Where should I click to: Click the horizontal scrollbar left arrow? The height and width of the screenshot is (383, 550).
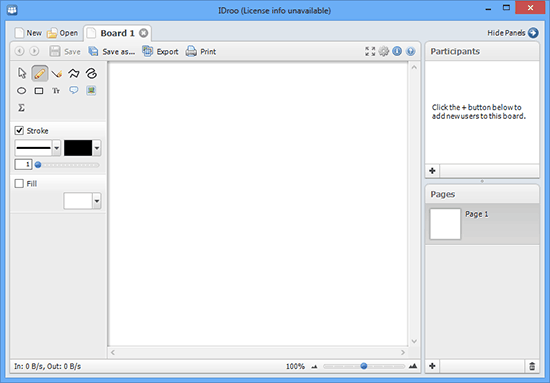[x=113, y=352]
